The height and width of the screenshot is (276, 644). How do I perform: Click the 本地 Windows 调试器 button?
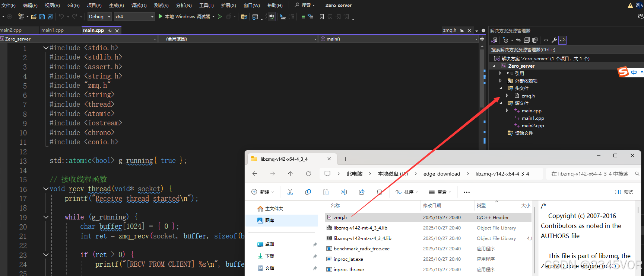(187, 17)
